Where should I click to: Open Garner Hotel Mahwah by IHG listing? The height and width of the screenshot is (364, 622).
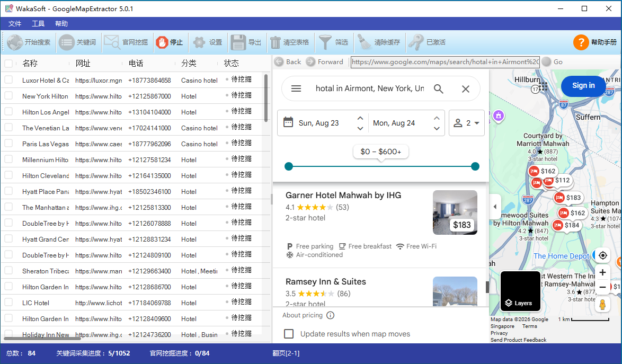click(x=343, y=195)
